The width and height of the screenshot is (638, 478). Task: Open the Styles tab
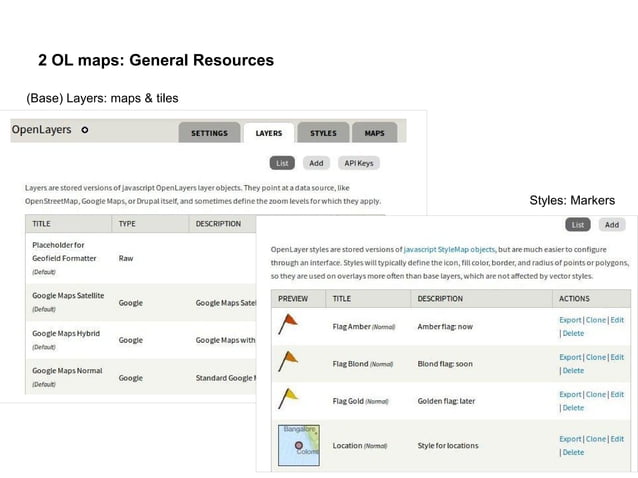(x=323, y=133)
